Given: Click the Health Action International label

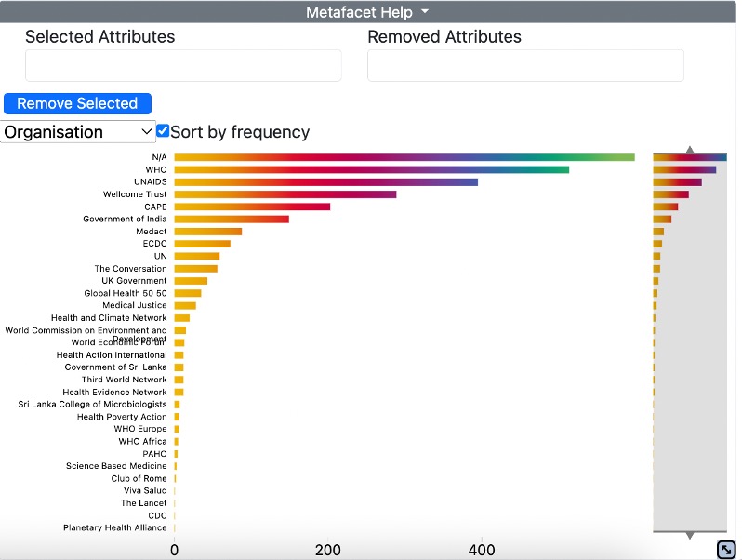Looking at the screenshot, I should coord(112,355).
